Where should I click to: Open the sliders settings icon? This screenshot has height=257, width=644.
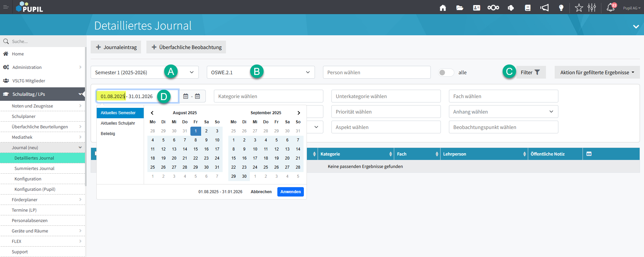click(x=592, y=8)
